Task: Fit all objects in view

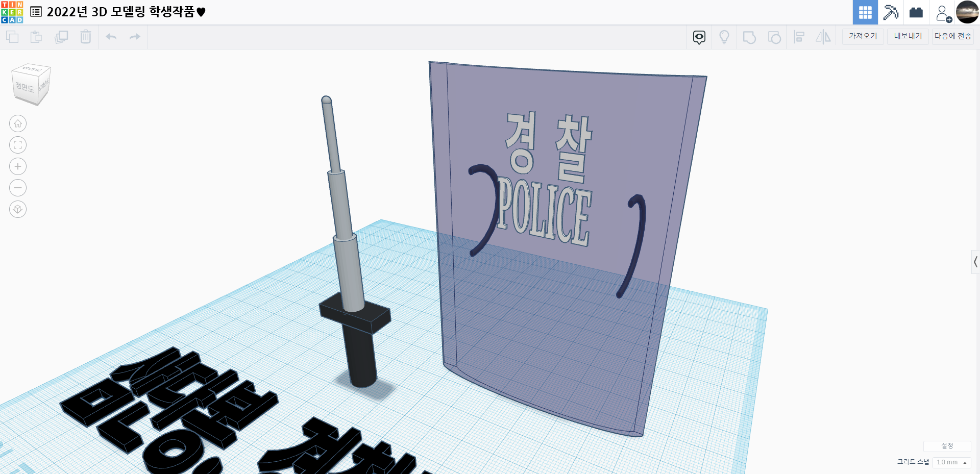Action: click(x=18, y=145)
